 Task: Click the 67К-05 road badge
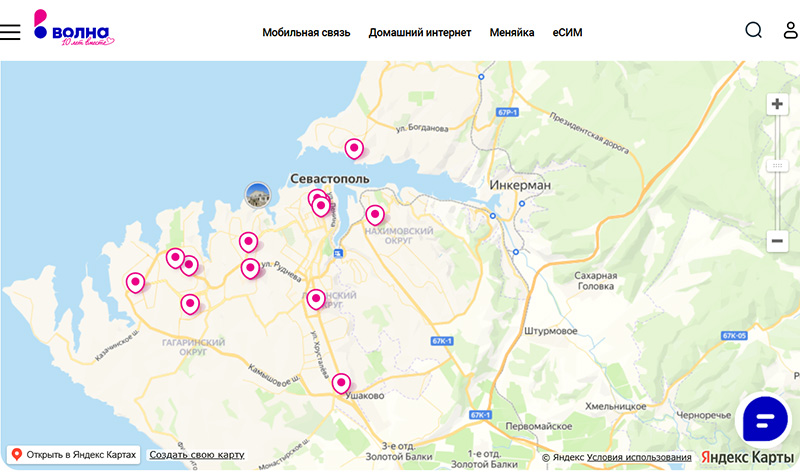click(x=734, y=336)
